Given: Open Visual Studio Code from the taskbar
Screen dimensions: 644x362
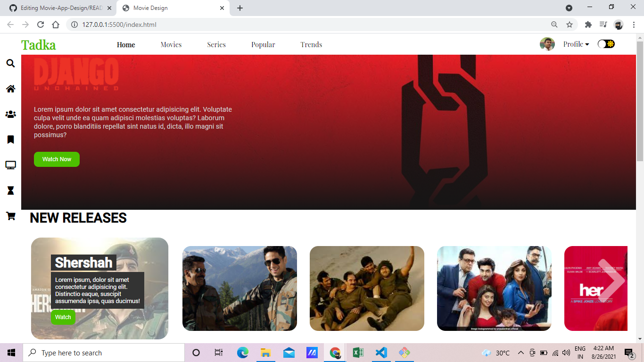Looking at the screenshot, I should click(x=381, y=353).
